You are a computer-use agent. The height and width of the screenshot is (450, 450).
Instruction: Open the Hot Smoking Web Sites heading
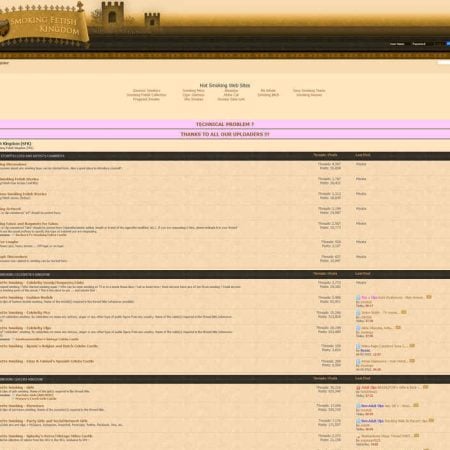225,85
